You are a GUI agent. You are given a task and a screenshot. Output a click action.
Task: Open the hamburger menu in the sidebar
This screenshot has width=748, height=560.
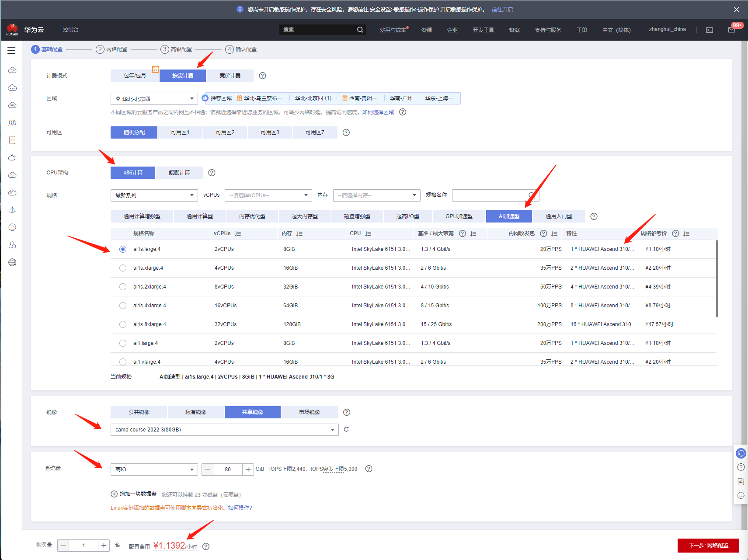coord(11,50)
